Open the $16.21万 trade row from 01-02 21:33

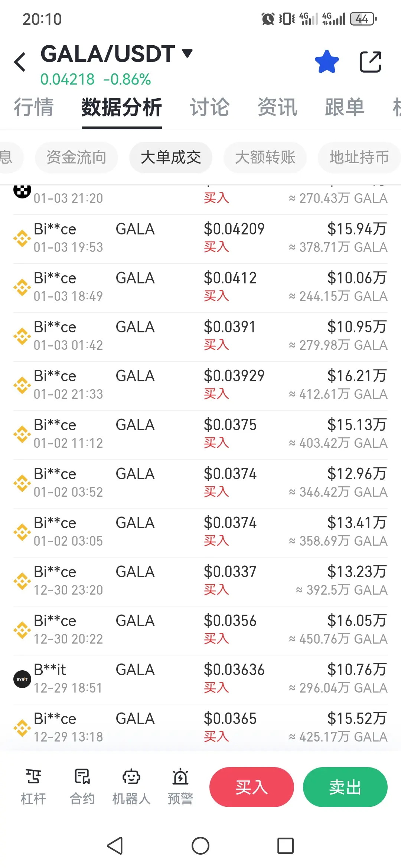click(x=200, y=385)
